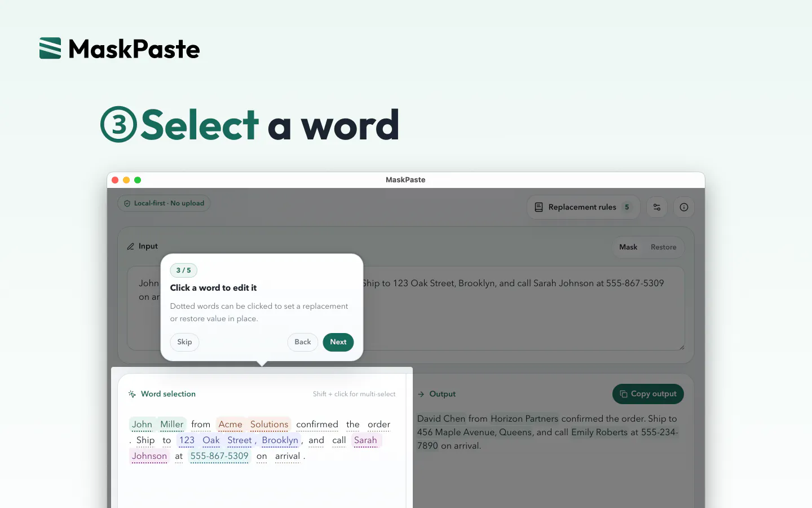Select the word Brooklyn
The width and height of the screenshot is (812, 508).
point(280,440)
